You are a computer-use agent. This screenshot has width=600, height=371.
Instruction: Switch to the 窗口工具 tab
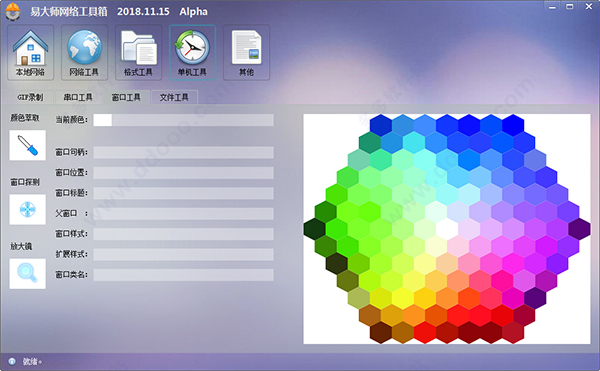point(126,97)
